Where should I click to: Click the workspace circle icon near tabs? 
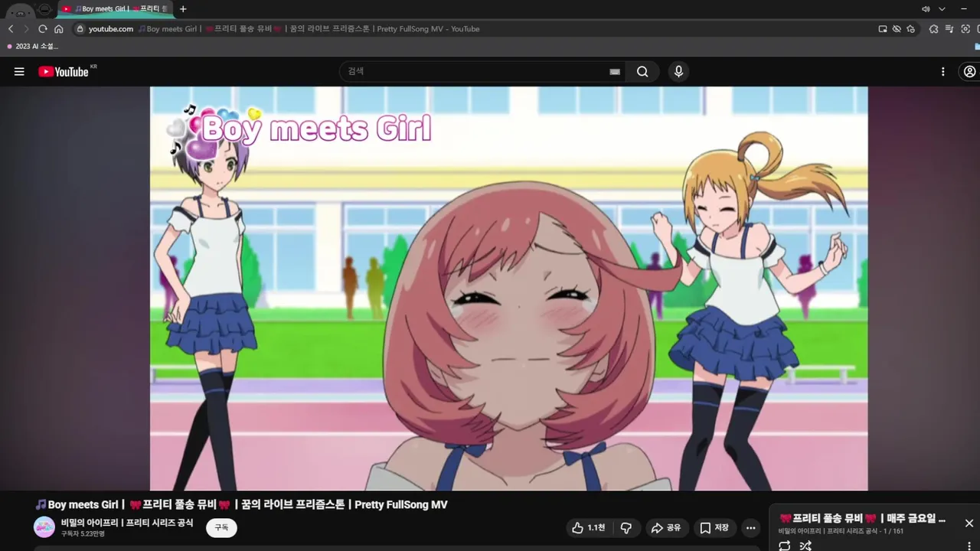pyautogui.click(x=45, y=9)
